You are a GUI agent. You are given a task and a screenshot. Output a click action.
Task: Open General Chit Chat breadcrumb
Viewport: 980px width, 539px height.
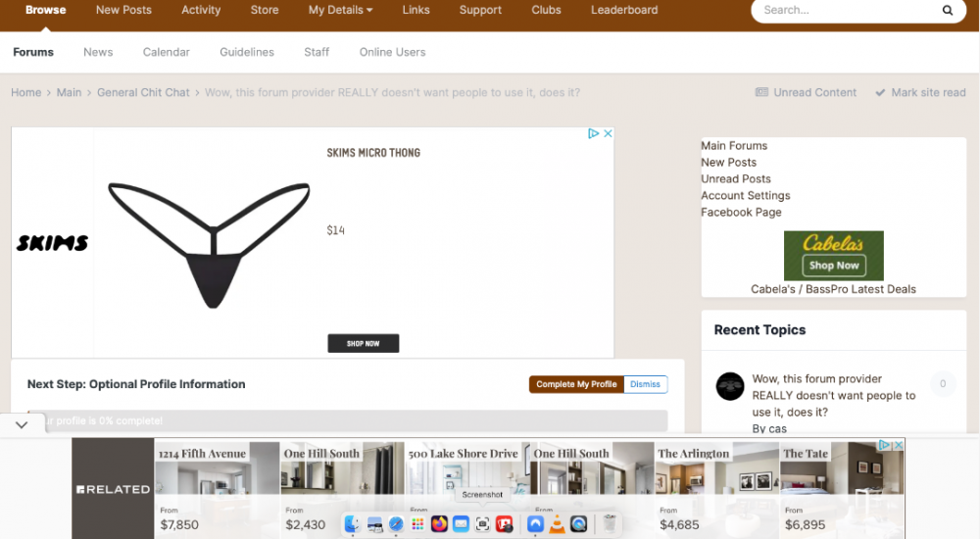point(143,92)
